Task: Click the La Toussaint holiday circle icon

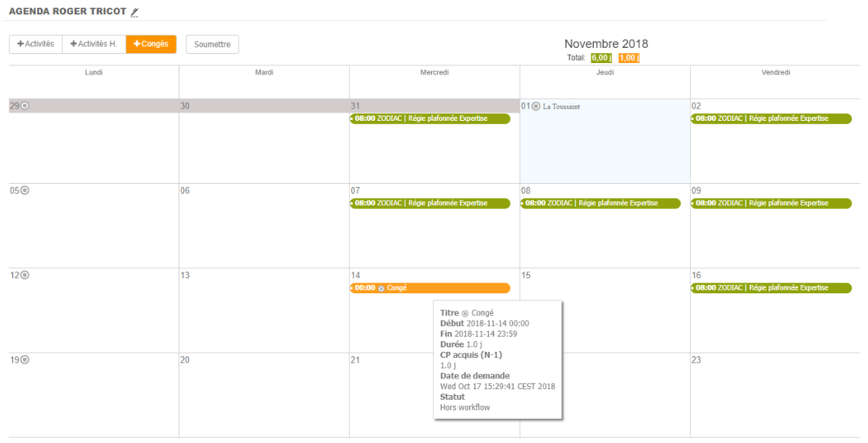Action: [536, 106]
